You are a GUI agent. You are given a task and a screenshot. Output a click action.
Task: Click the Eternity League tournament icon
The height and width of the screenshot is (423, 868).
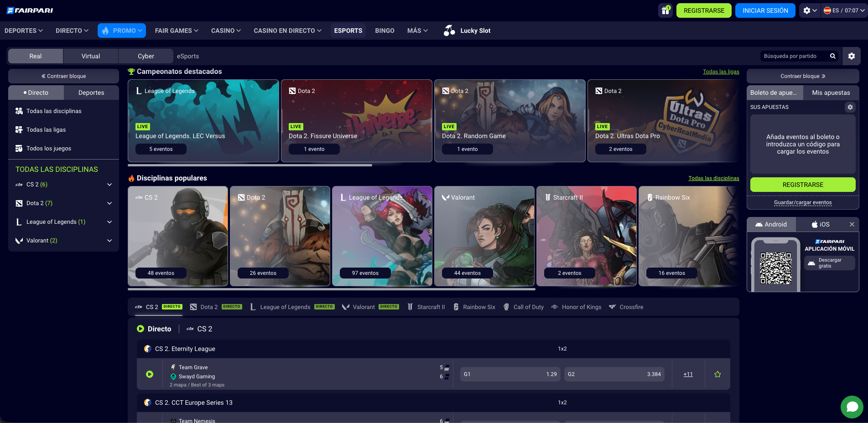(x=148, y=349)
